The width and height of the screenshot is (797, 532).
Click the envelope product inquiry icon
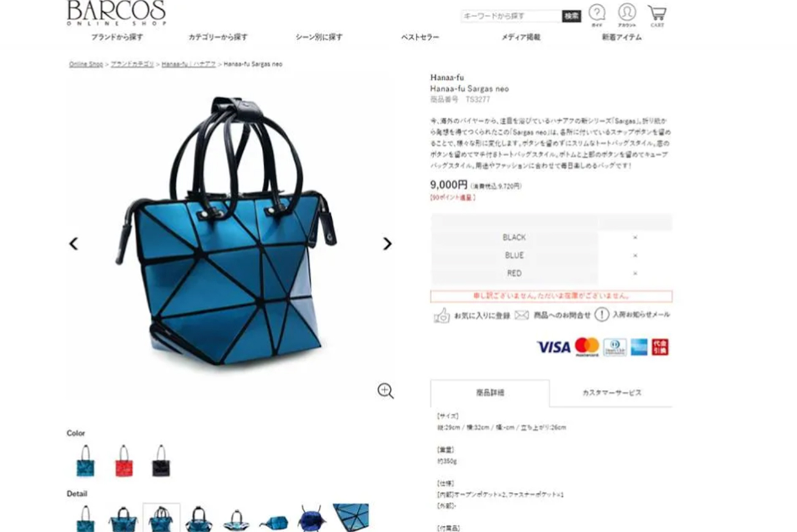click(x=522, y=315)
